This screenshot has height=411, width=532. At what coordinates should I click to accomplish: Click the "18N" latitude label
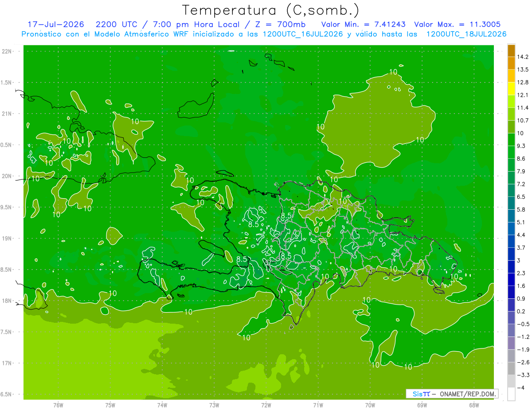[7, 301]
